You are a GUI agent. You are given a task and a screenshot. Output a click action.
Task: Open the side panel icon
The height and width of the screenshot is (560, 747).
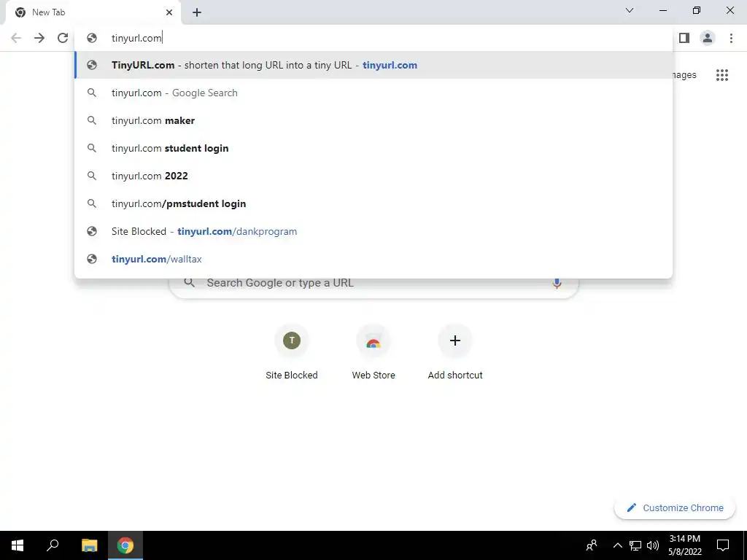click(x=684, y=38)
